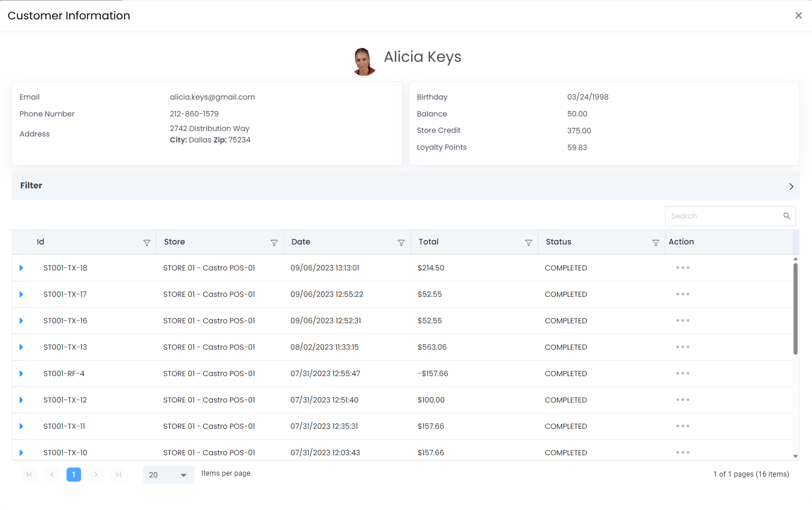Click the search magnifier icon
The height and width of the screenshot is (510, 812).
pos(786,216)
